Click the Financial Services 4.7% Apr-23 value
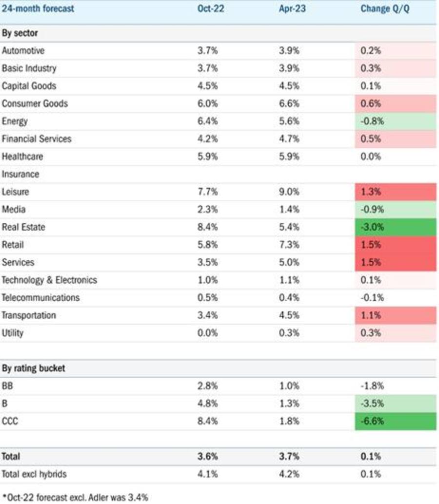Image resolution: width=439 pixels, height=504 pixels. click(289, 139)
